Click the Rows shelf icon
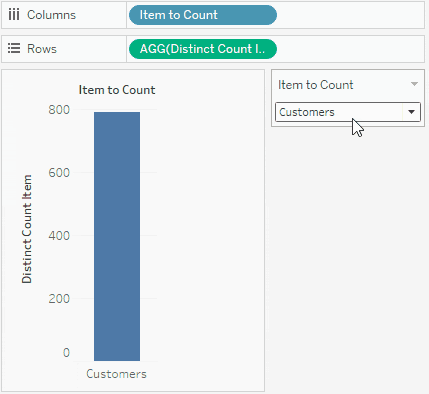 (14, 49)
